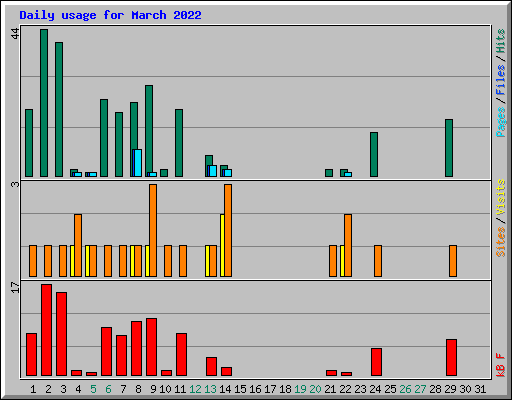The width and height of the screenshot is (512, 400).
Task: Click the orange sites bar for day 14
Action: [x=228, y=230]
